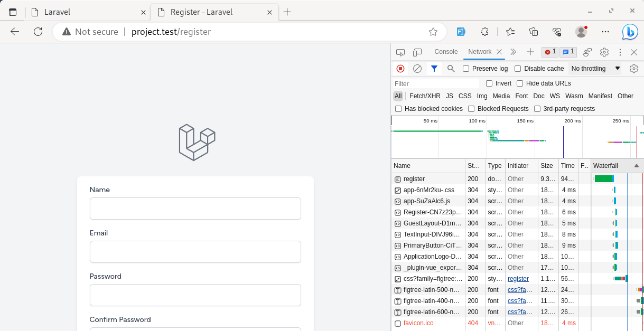Focus the network Filter text box
Image resolution: width=644 pixels, height=331 pixels.
pos(436,83)
